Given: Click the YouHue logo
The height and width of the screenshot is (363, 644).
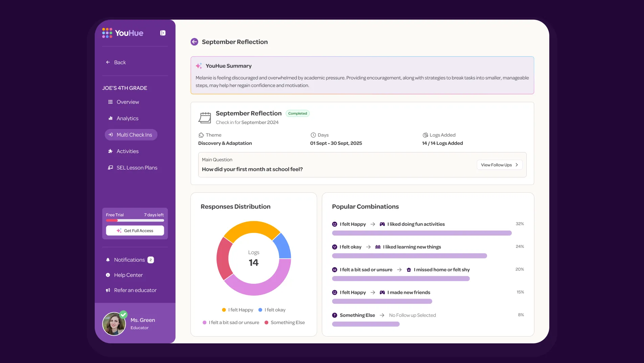Looking at the screenshot, I should pos(123,33).
